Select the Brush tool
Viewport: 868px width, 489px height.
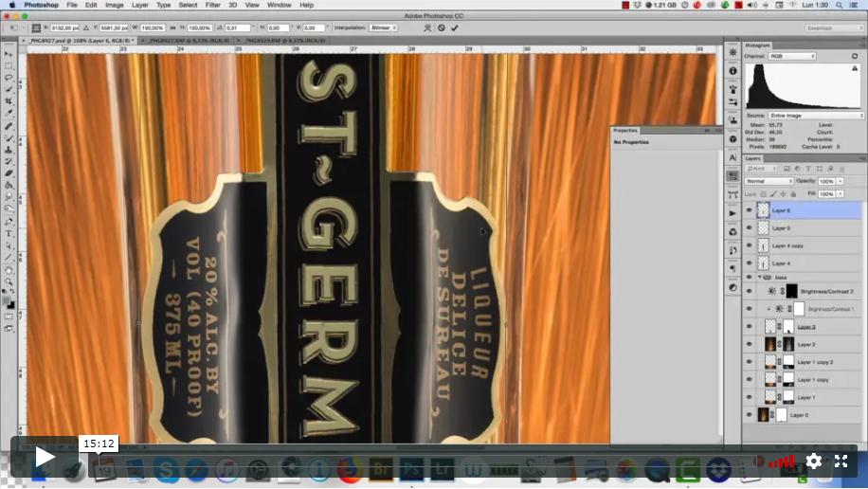[x=9, y=138]
